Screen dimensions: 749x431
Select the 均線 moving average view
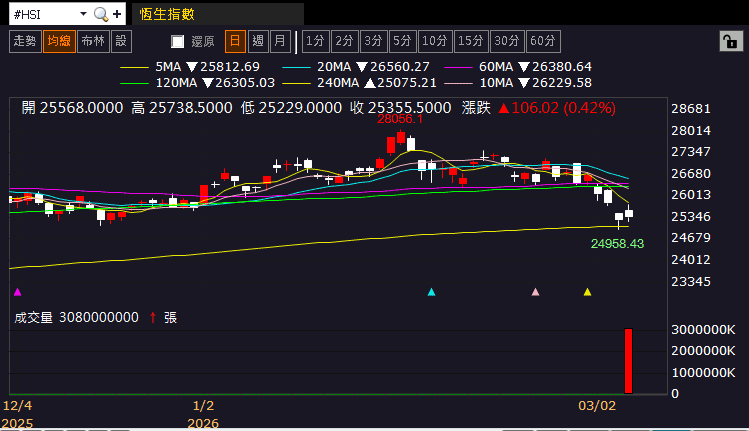pyautogui.click(x=59, y=42)
